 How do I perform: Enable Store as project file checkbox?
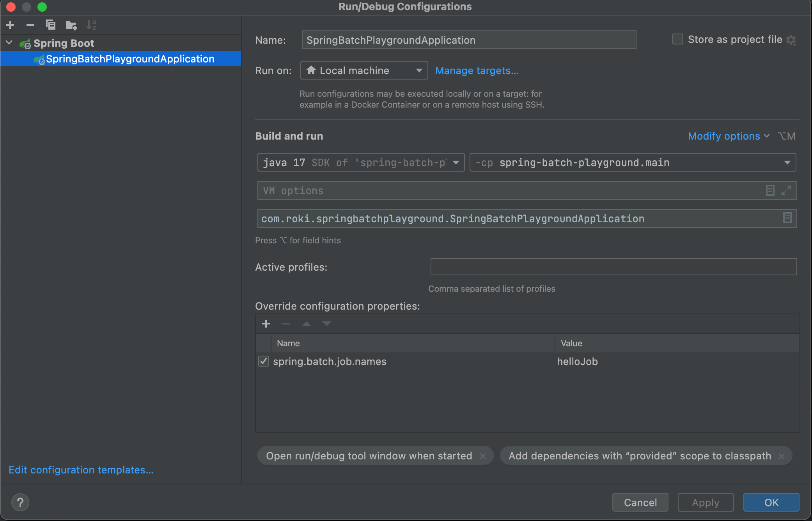pos(678,39)
